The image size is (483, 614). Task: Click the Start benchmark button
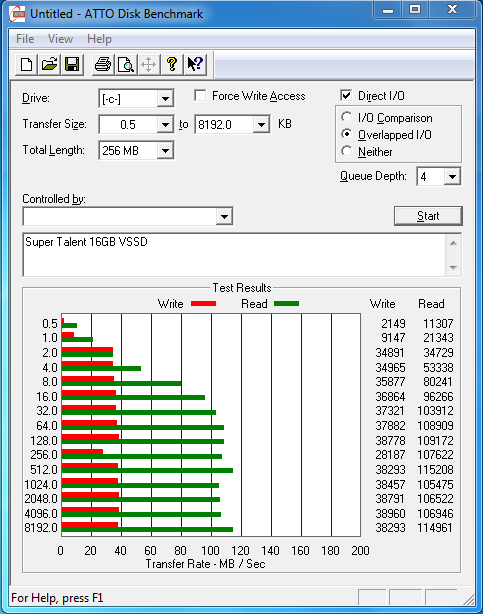[x=428, y=216]
